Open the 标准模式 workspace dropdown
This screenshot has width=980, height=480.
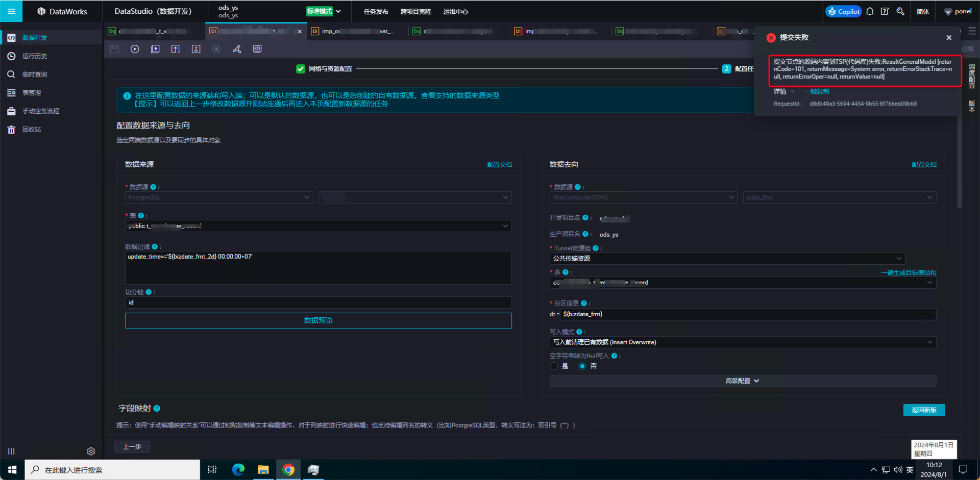[x=324, y=11]
